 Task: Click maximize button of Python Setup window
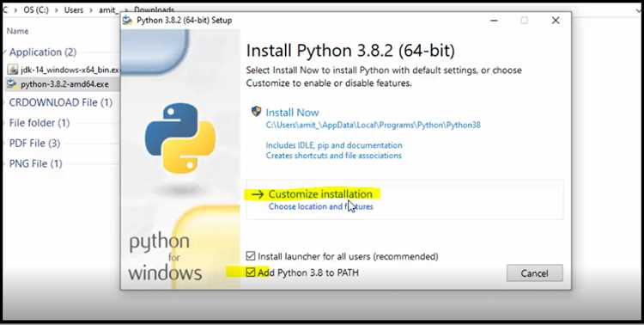tap(524, 20)
